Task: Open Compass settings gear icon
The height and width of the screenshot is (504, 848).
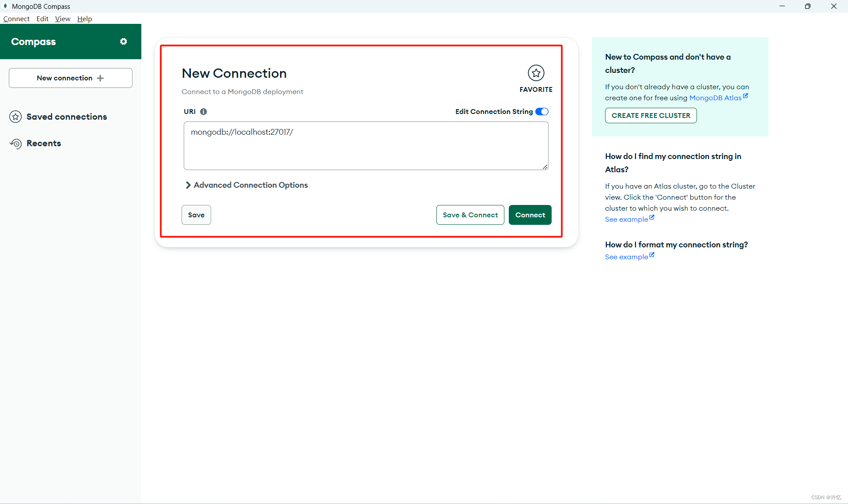Action: [x=124, y=42]
